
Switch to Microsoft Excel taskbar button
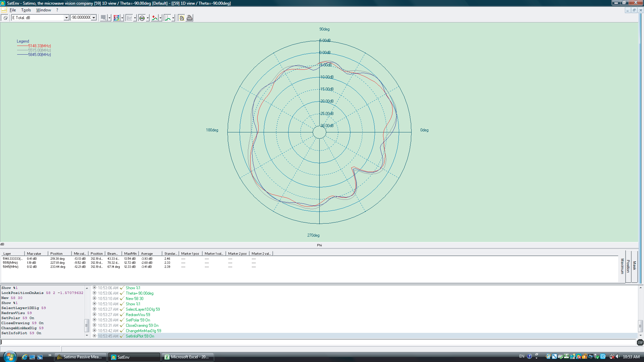[188, 357]
